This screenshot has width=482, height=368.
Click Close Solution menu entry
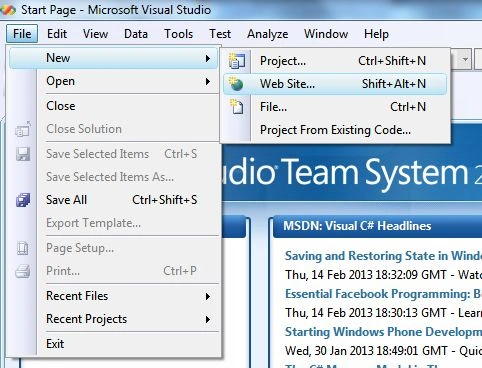(113, 129)
